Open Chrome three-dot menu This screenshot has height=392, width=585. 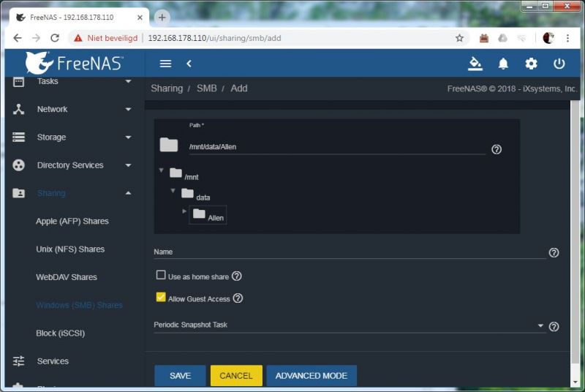[x=567, y=38]
